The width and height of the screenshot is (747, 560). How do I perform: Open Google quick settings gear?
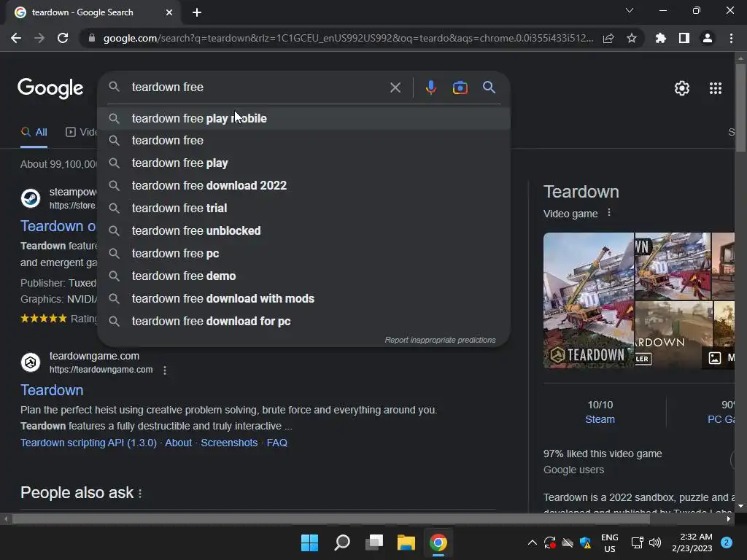click(x=682, y=88)
